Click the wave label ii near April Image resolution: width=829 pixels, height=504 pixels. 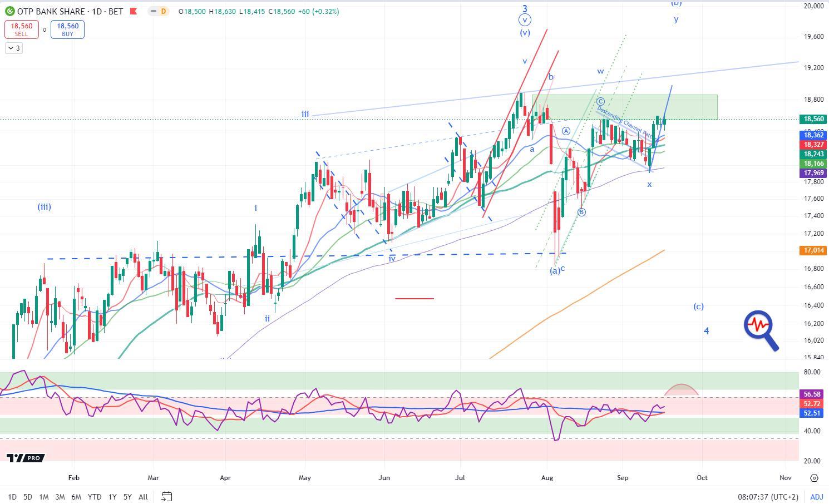click(268, 319)
